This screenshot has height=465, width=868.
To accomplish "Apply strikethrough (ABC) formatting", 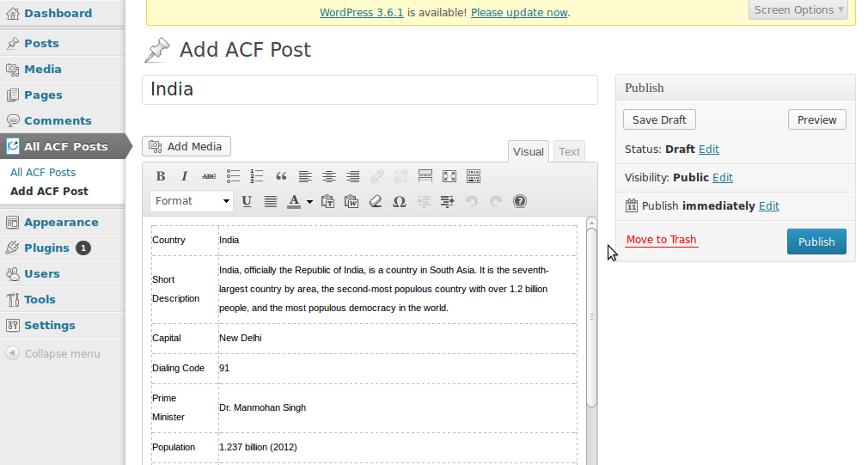I will 209,176.
